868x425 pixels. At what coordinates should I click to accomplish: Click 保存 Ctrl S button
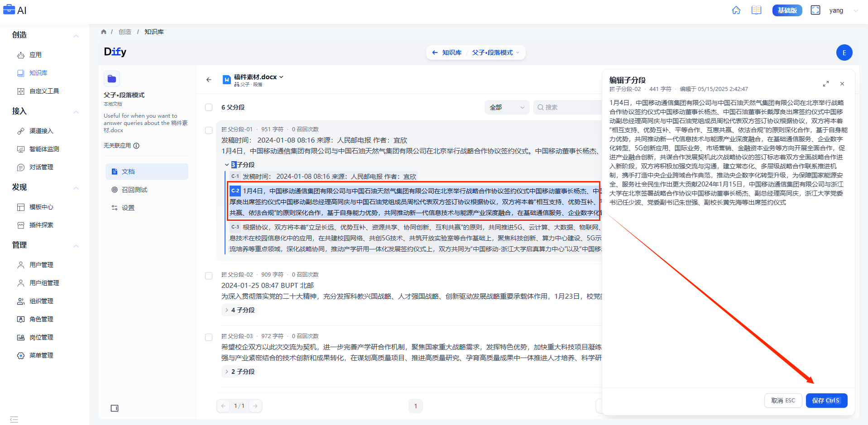pos(826,401)
